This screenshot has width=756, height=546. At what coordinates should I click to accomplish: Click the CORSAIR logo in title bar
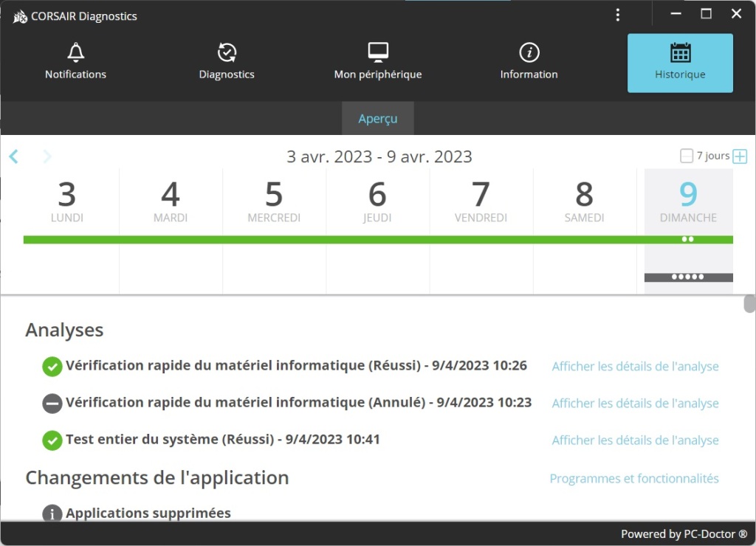(20, 16)
